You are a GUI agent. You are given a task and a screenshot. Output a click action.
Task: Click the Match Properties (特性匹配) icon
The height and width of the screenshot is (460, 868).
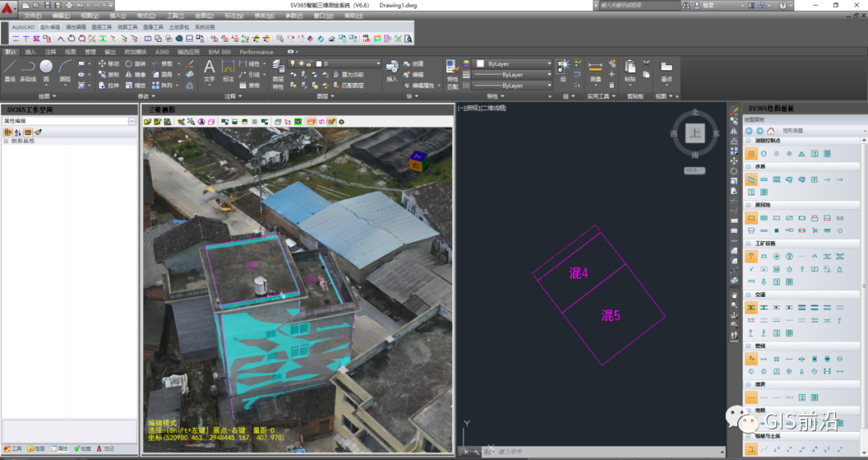(452, 68)
